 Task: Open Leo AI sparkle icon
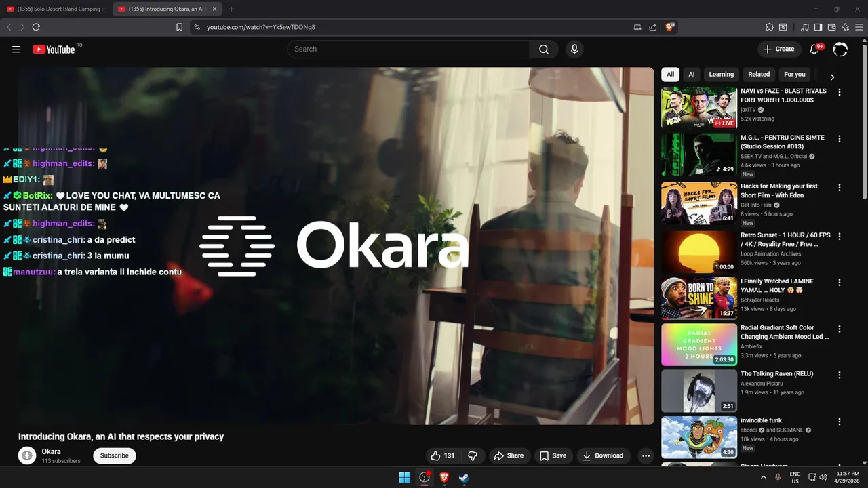coord(845,27)
